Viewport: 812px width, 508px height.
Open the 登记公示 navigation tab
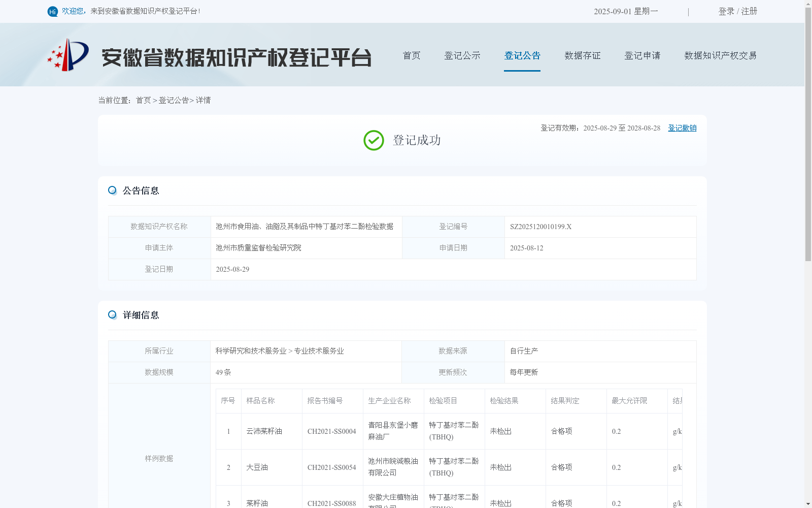click(462, 55)
